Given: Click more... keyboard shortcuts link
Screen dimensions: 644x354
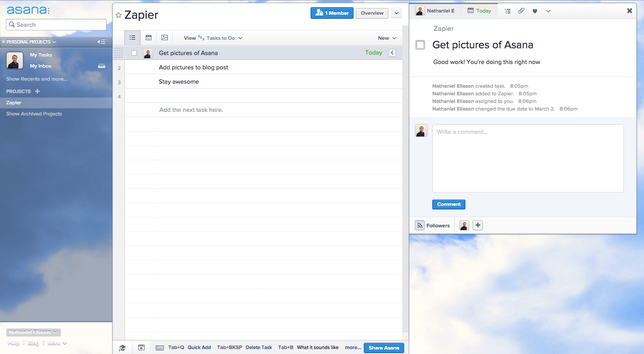Looking at the screenshot, I should pyautogui.click(x=353, y=347).
